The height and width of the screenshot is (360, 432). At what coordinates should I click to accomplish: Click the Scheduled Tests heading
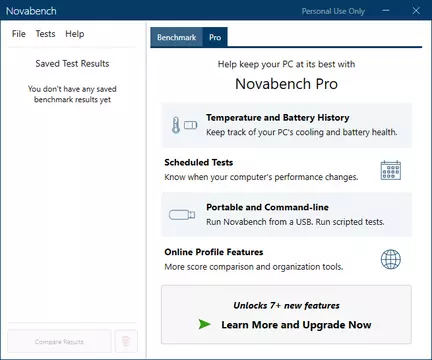(x=199, y=162)
